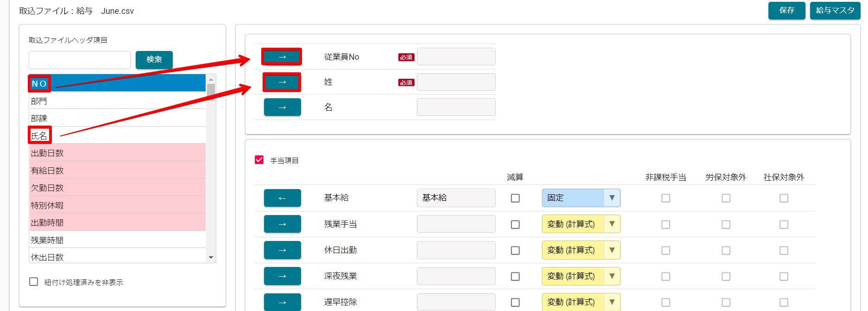Viewport: 868px width, 311px height.
Task: Click the 保存 button
Action: point(786,10)
